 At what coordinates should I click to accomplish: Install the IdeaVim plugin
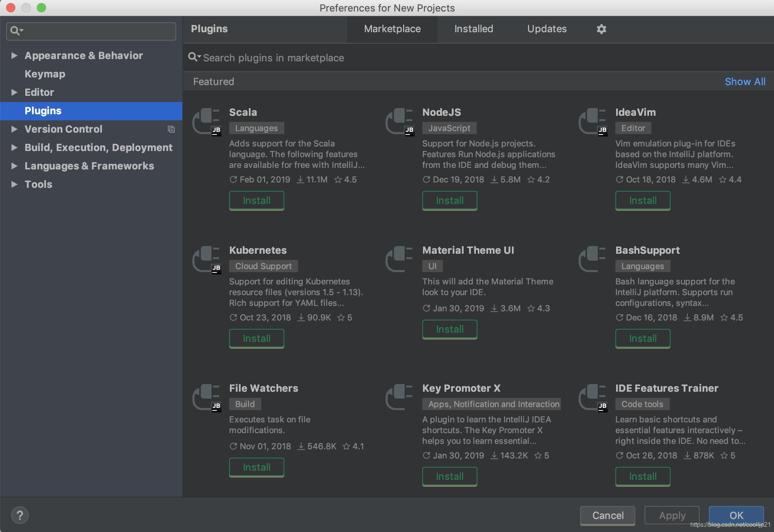click(x=643, y=200)
